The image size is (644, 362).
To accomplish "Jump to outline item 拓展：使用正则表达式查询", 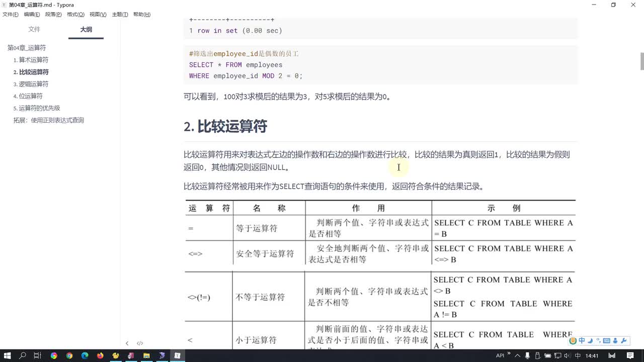I will pyautogui.click(x=49, y=120).
